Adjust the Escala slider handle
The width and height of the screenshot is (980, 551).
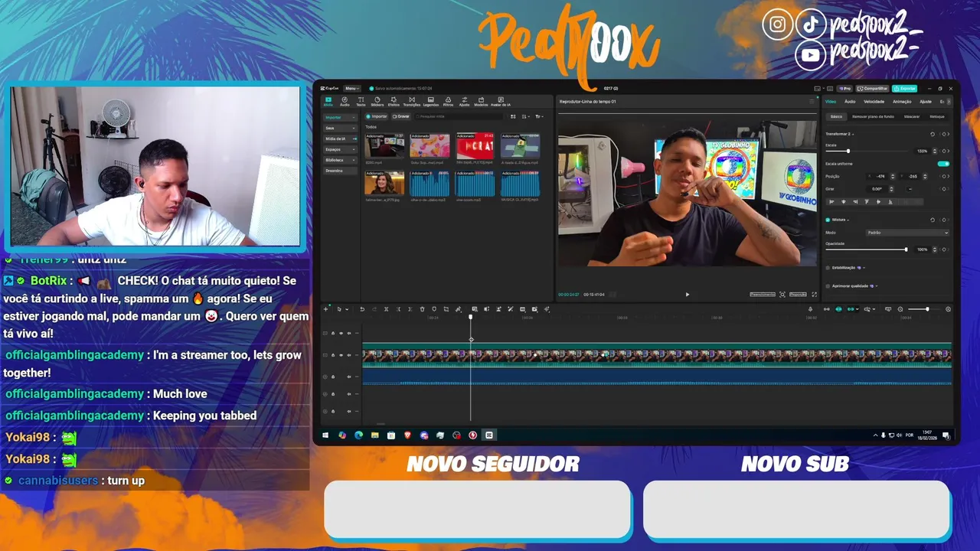(x=848, y=151)
